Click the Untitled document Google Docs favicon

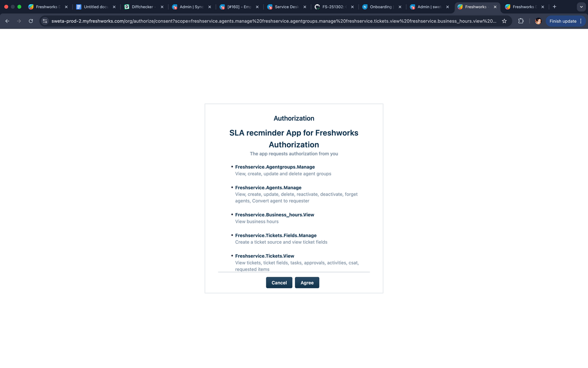79,7
